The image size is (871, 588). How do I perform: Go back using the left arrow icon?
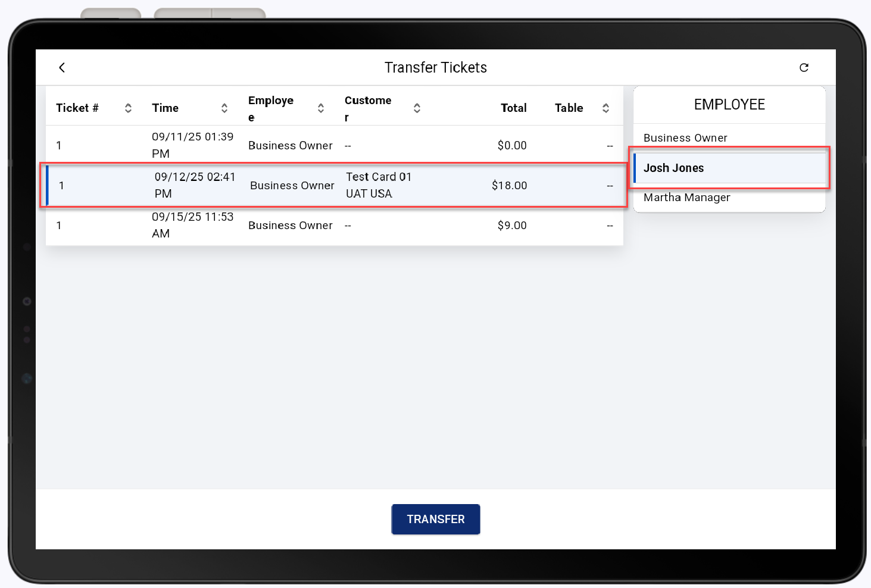tap(62, 67)
